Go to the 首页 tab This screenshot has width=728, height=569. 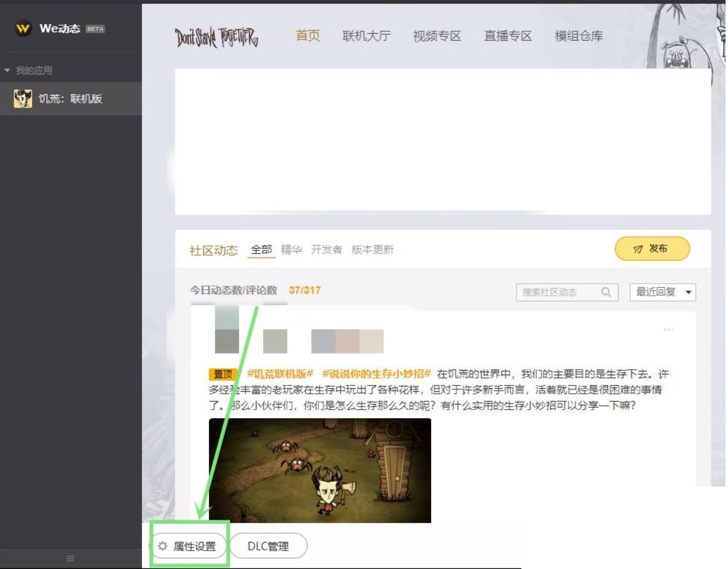pos(308,36)
